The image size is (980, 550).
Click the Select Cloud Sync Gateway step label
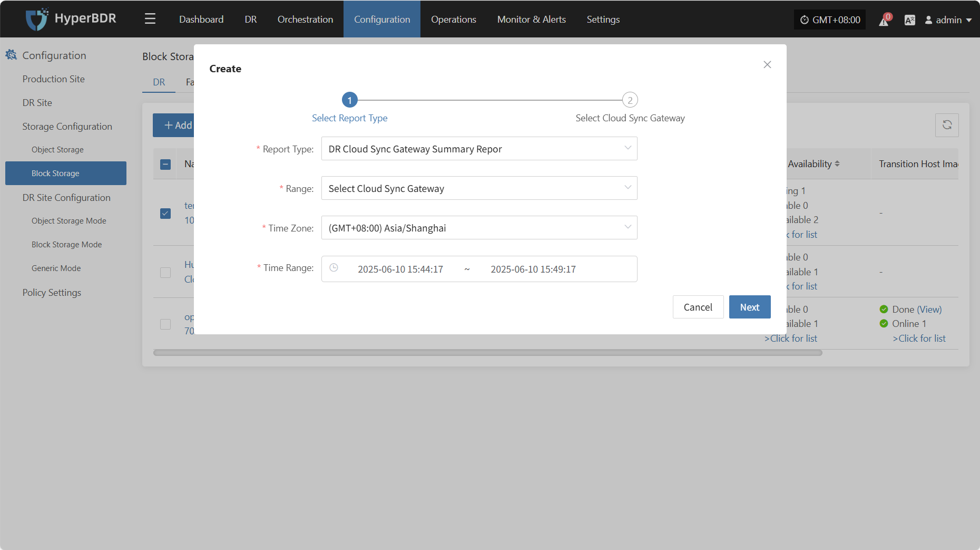[x=630, y=118]
